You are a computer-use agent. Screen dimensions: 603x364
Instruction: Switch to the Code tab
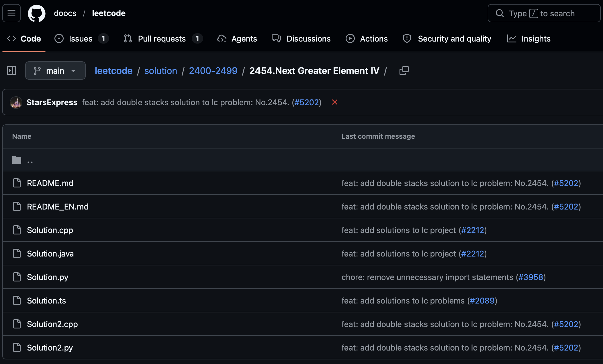pos(24,39)
